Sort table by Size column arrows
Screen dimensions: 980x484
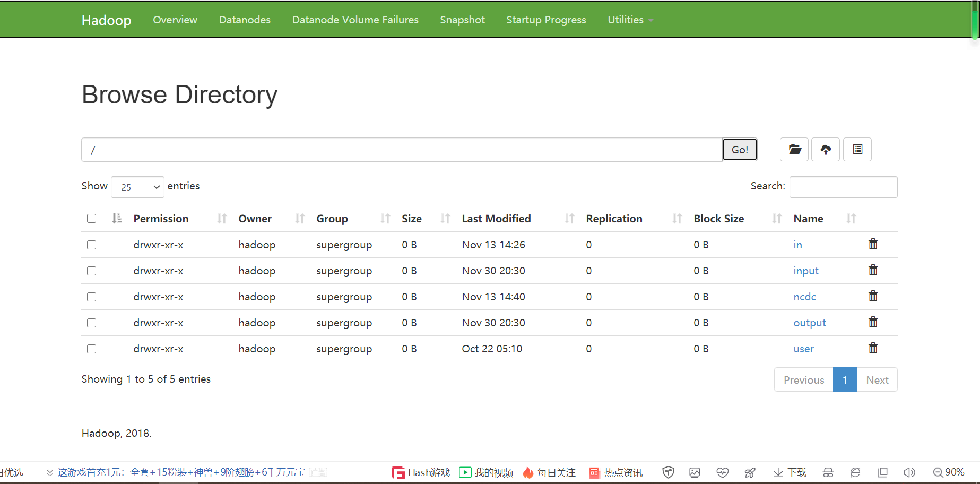click(x=445, y=218)
